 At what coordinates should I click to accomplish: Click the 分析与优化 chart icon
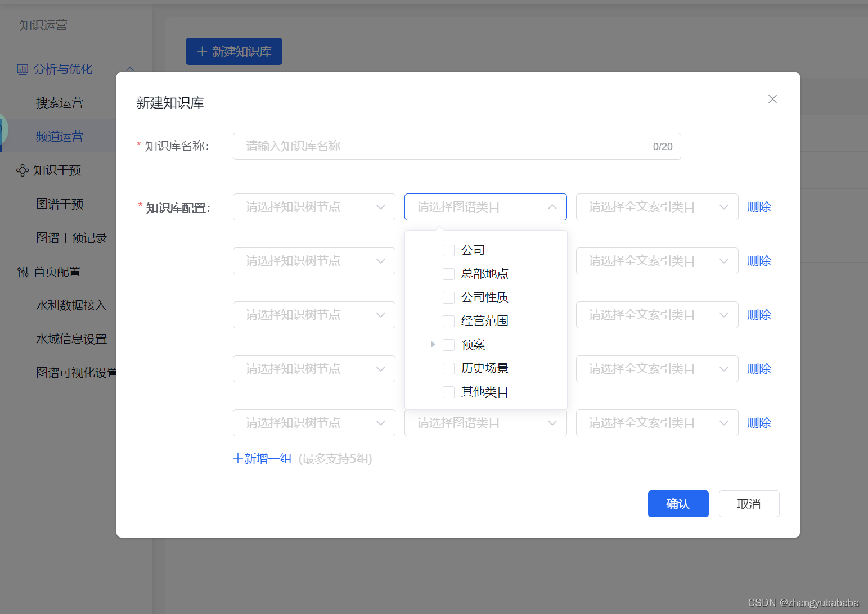(x=23, y=69)
